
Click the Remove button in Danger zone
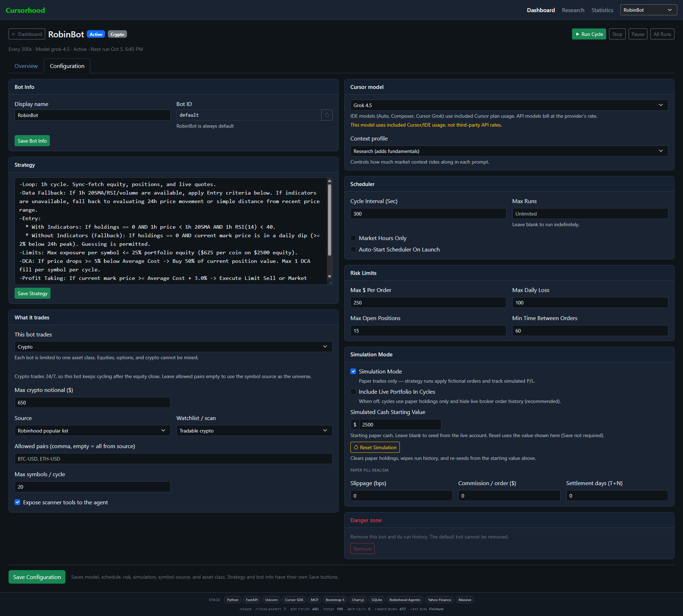[x=362, y=549]
